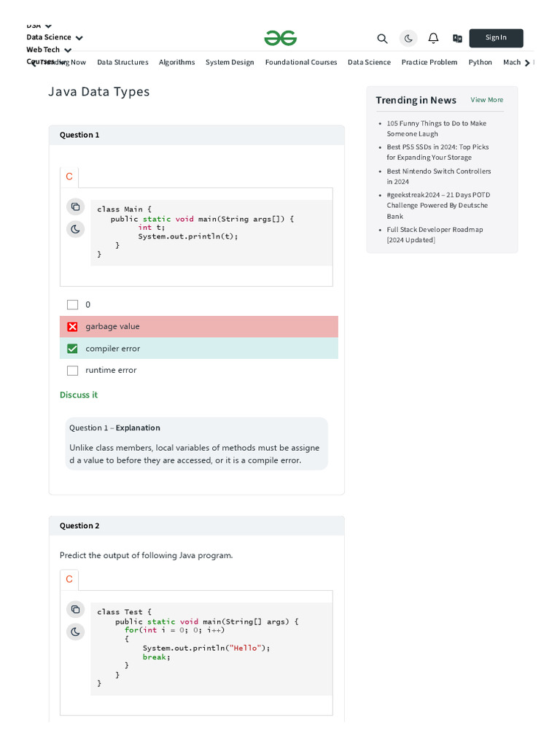Click the language translate icon

click(457, 39)
